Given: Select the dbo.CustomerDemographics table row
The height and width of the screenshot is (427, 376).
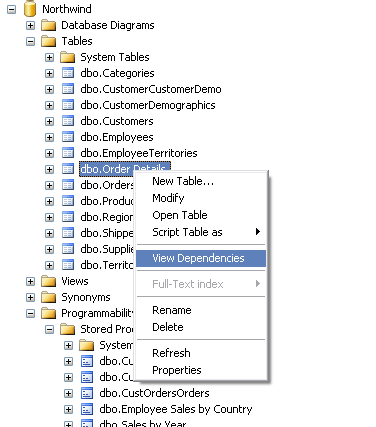Looking at the screenshot, I should point(148,105).
